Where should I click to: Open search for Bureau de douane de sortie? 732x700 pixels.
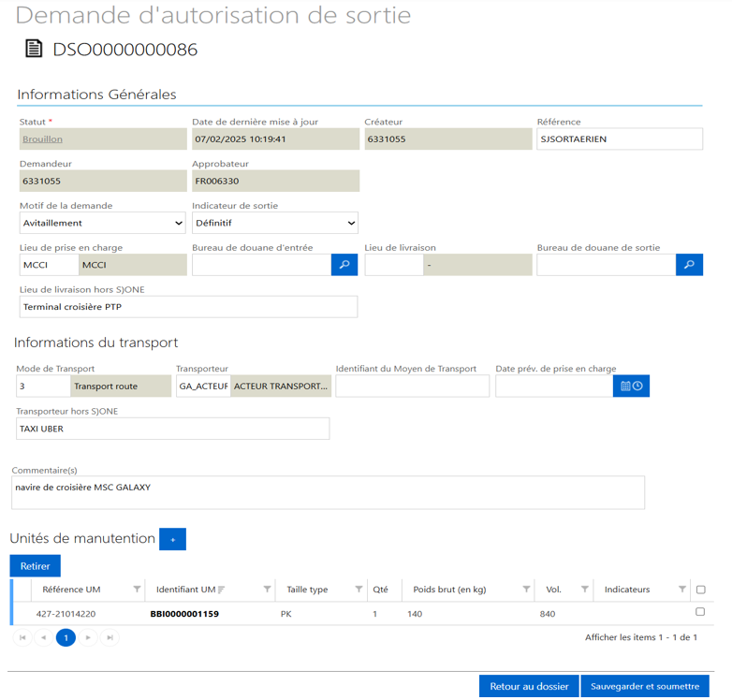point(689,265)
